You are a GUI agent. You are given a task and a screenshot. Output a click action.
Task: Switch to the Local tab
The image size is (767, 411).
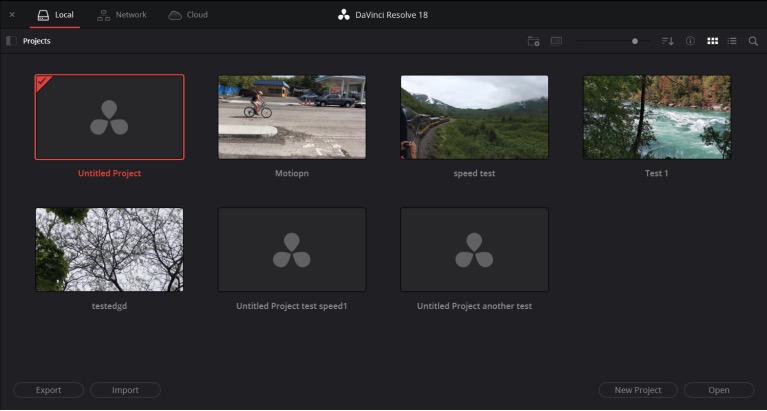tap(55, 15)
